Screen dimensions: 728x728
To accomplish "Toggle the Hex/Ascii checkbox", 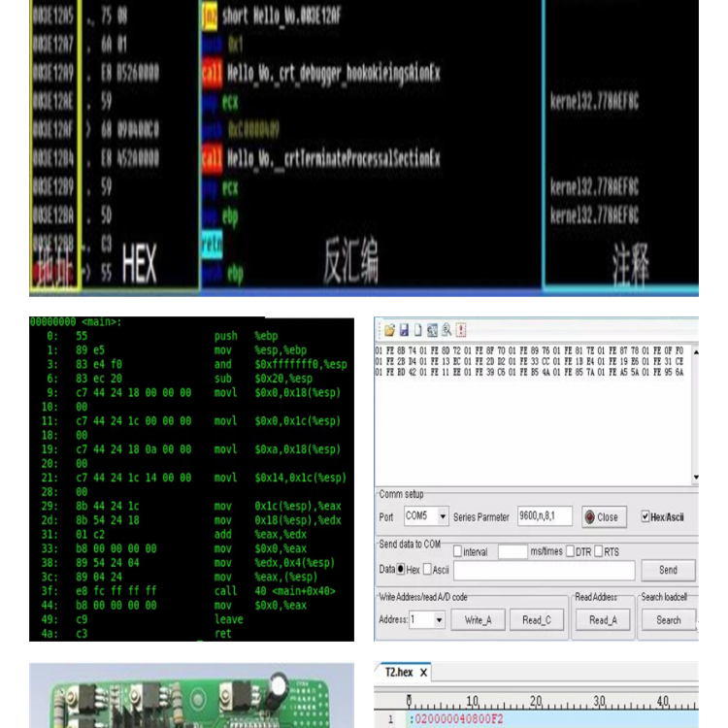I will coord(646,517).
